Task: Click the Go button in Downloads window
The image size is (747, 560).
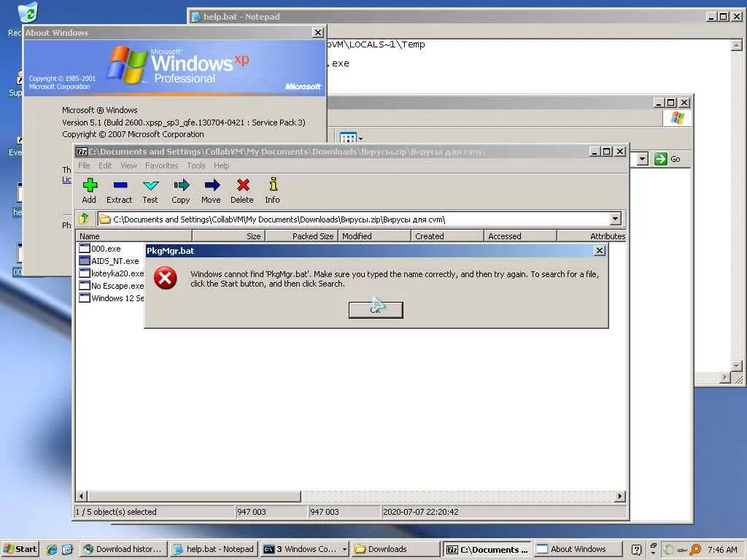Action: coord(667,159)
